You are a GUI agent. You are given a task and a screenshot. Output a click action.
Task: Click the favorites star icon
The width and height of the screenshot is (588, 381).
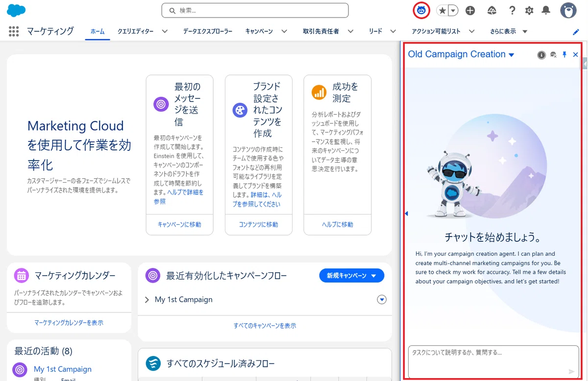[442, 10]
